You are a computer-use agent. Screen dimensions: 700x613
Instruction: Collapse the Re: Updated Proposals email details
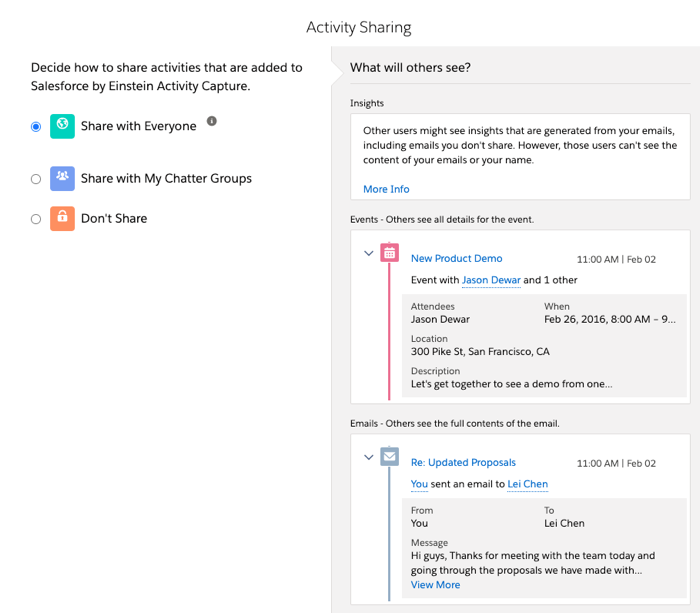[x=369, y=458]
